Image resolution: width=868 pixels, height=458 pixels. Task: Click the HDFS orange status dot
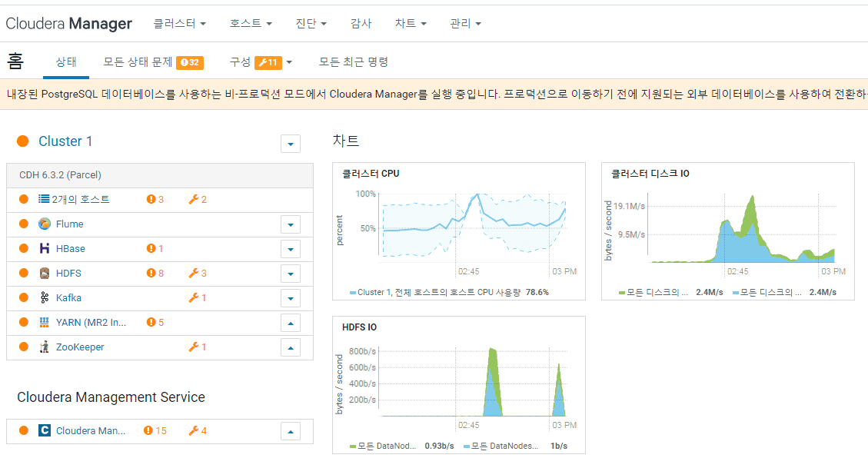click(23, 274)
